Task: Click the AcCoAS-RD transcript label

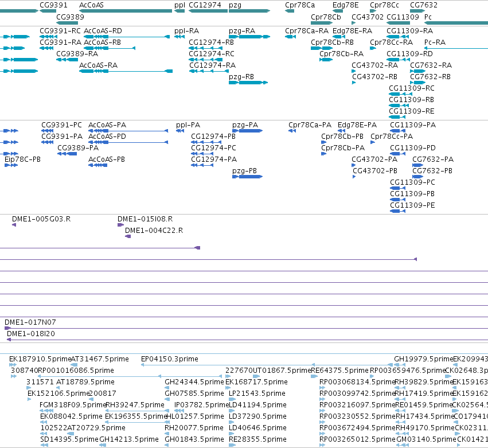Action: pyautogui.click(x=103, y=31)
